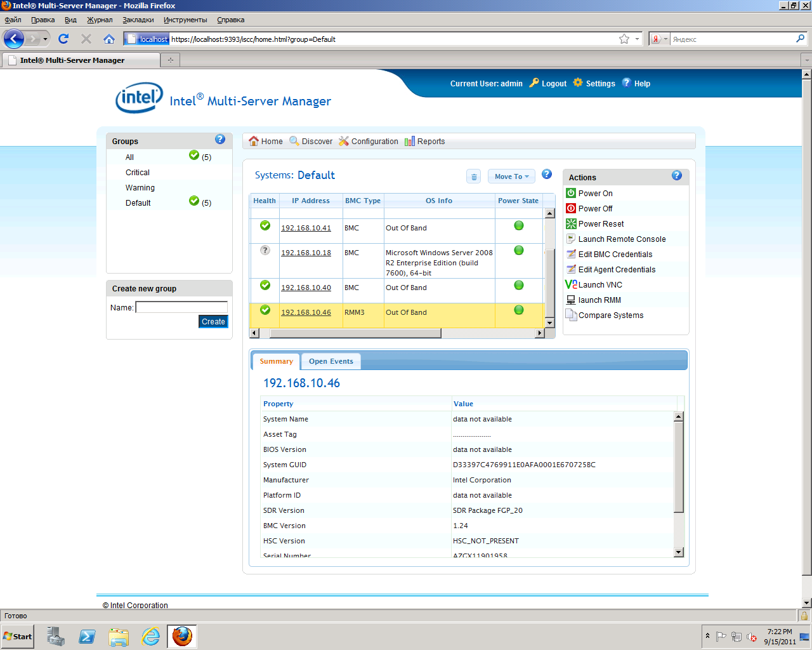Click the Compare Systems icon

point(571,315)
